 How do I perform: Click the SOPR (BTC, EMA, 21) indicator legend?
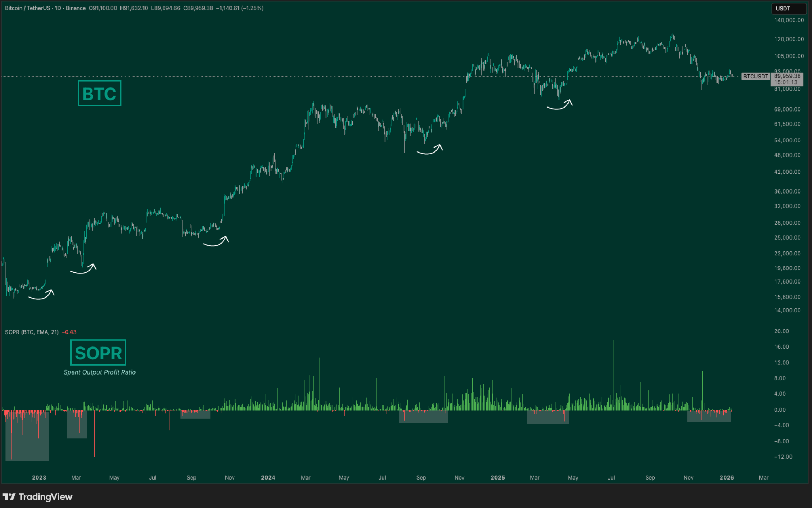click(32, 332)
